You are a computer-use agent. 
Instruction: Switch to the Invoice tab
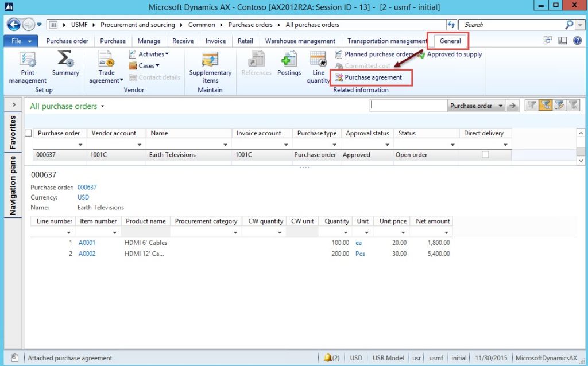(216, 41)
